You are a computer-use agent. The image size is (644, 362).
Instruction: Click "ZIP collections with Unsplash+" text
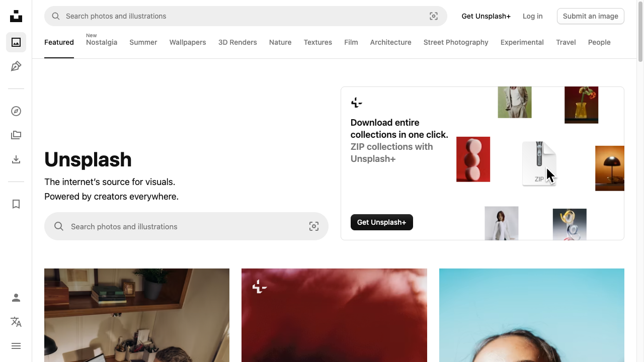pyautogui.click(x=392, y=153)
